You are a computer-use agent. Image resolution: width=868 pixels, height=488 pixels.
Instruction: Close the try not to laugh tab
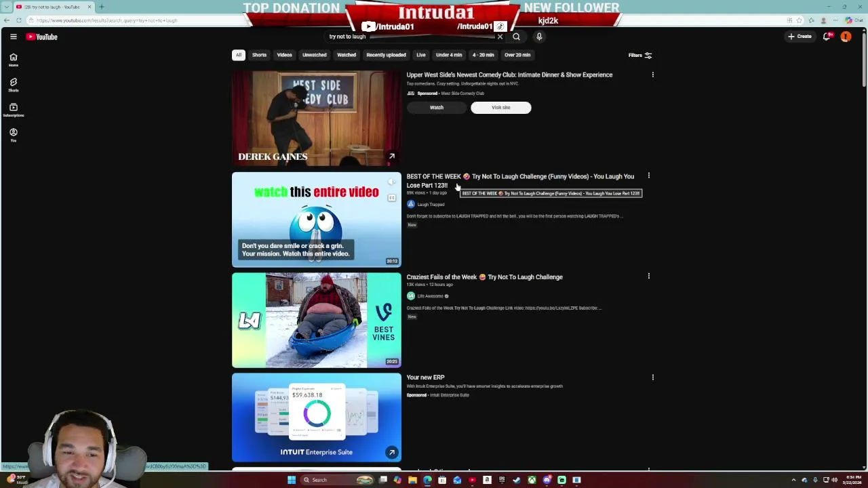[x=89, y=7]
